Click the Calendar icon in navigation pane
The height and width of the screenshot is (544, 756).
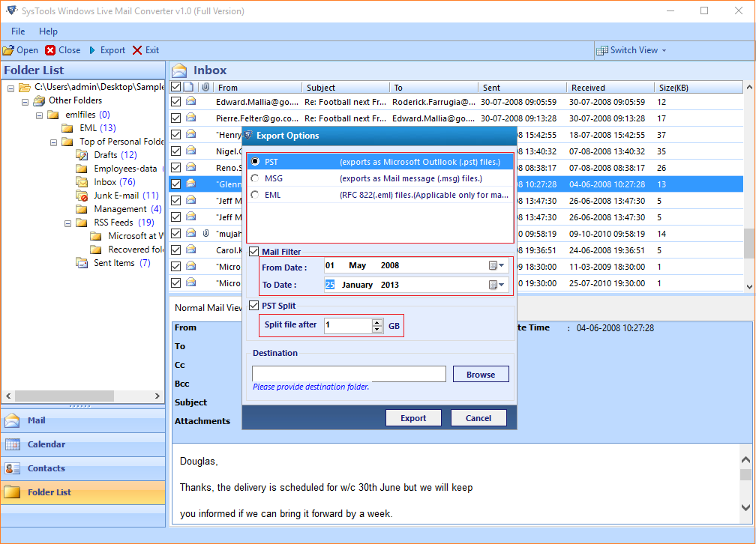(x=12, y=444)
